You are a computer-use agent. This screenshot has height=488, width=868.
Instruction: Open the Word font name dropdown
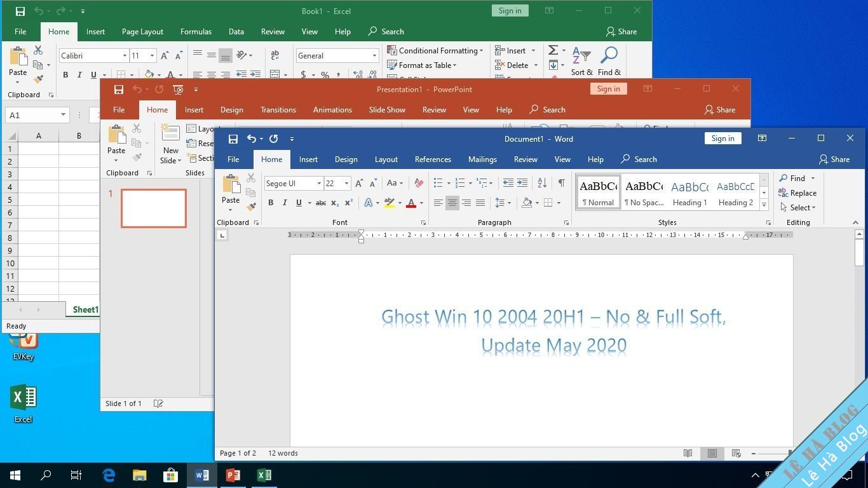click(319, 184)
